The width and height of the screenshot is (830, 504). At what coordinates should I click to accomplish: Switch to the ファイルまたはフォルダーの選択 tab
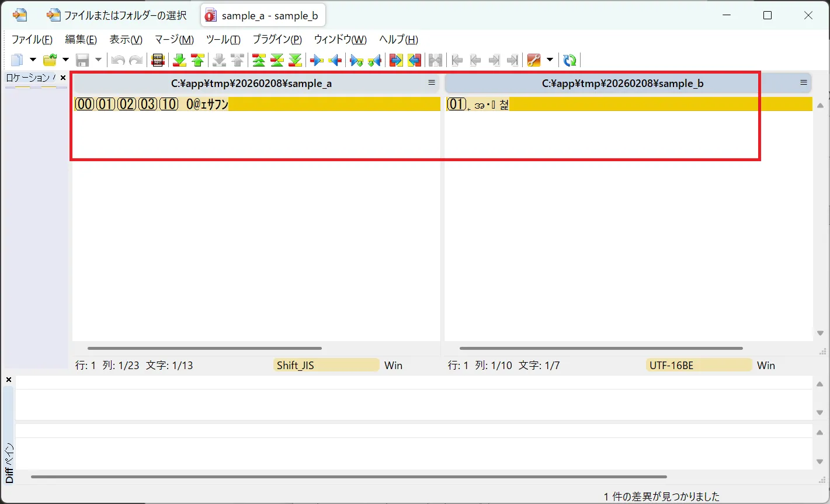point(120,16)
